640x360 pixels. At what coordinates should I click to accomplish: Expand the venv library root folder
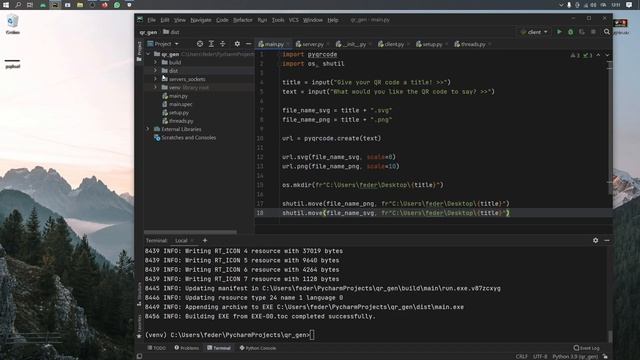[x=155, y=87]
